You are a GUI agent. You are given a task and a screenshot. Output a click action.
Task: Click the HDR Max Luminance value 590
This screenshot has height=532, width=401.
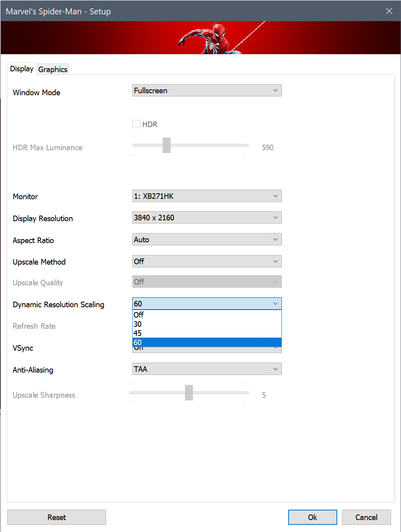[268, 147]
